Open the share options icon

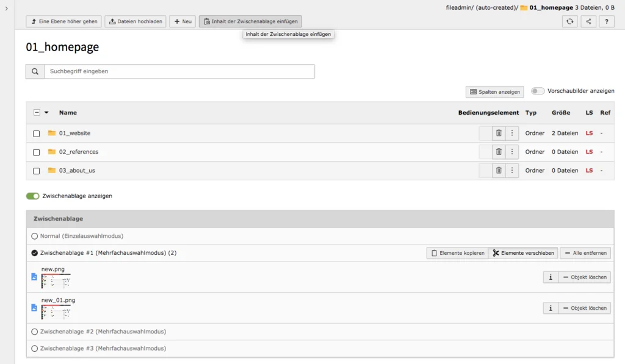(x=587, y=20)
